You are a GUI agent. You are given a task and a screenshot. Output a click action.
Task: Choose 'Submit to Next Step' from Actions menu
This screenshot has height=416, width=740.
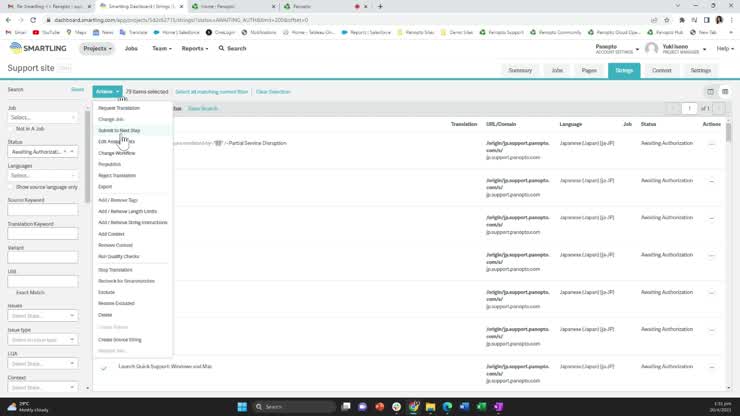click(x=119, y=130)
